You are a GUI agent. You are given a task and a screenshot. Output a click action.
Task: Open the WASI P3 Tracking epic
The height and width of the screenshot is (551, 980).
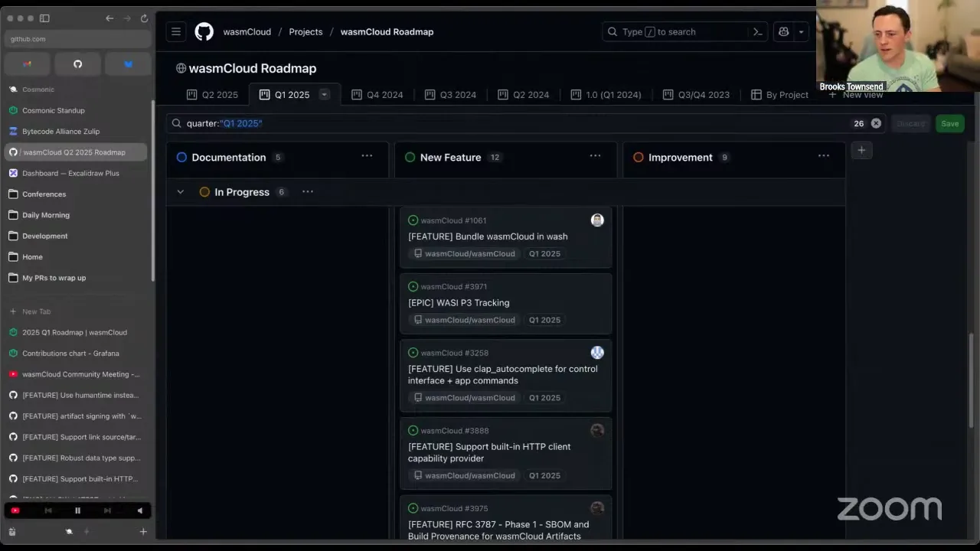(x=459, y=302)
